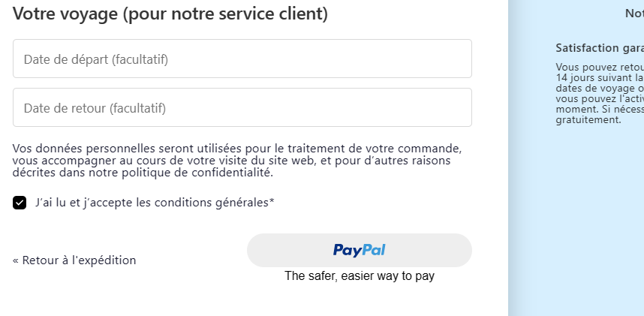644x316 pixels.
Task: Click "The safer, easier way to pay" tagline
Action: pos(360,276)
